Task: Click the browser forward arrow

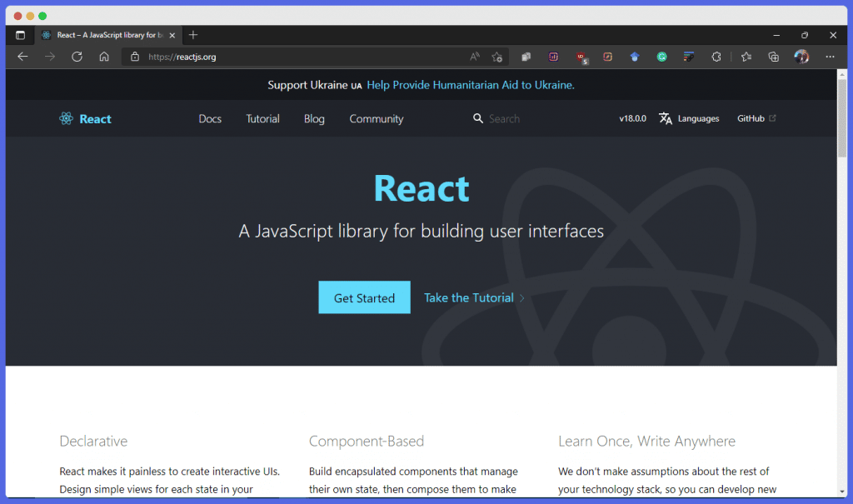Action: tap(49, 57)
